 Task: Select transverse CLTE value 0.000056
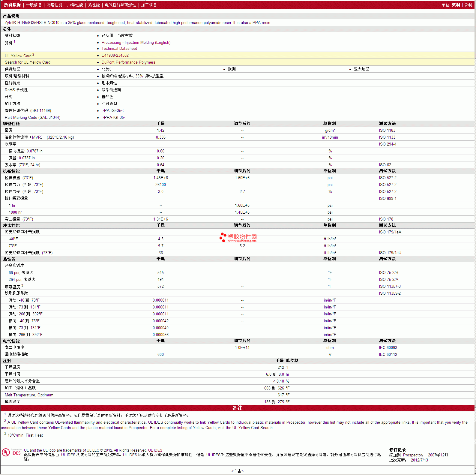point(160,335)
